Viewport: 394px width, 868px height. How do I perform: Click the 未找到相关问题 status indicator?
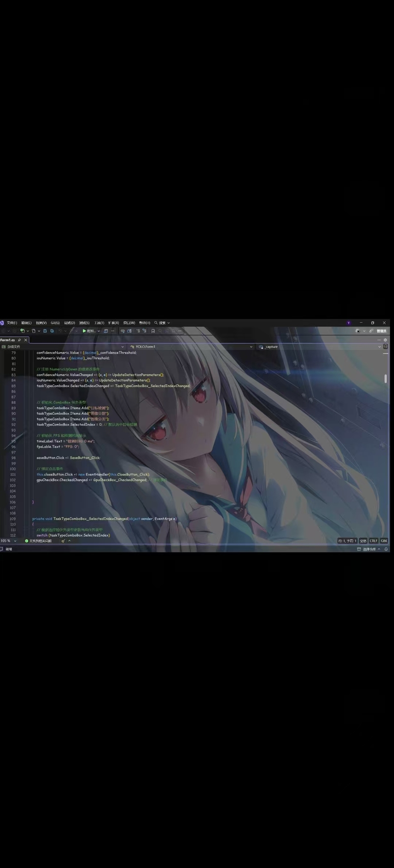pyautogui.click(x=38, y=541)
